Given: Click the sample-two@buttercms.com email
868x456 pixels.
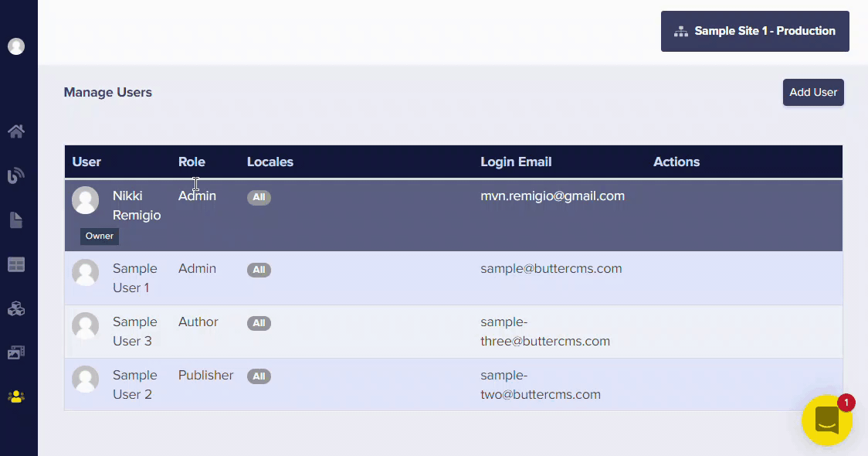Looking at the screenshot, I should click(x=541, y=385).
